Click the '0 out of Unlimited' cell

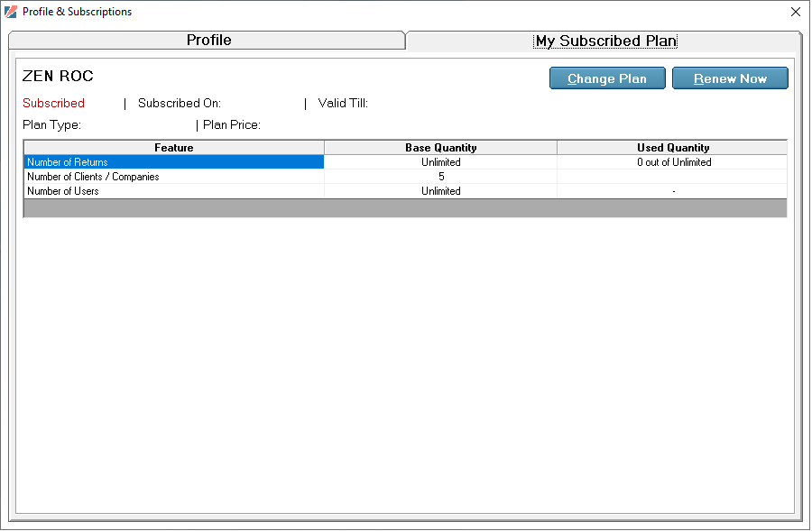673,162
